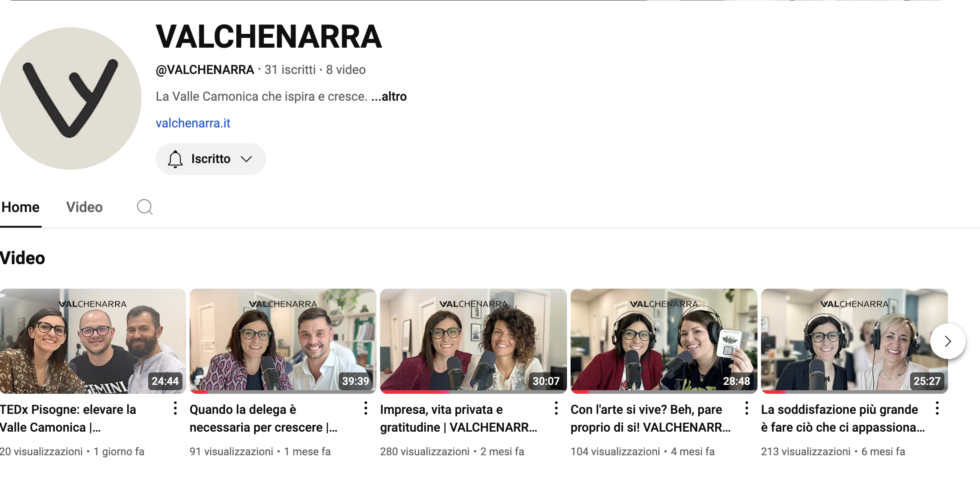The image size is (980, 490).
Task: Play the 39:39 video thumbnail
Action: click(x=283, y=341)
